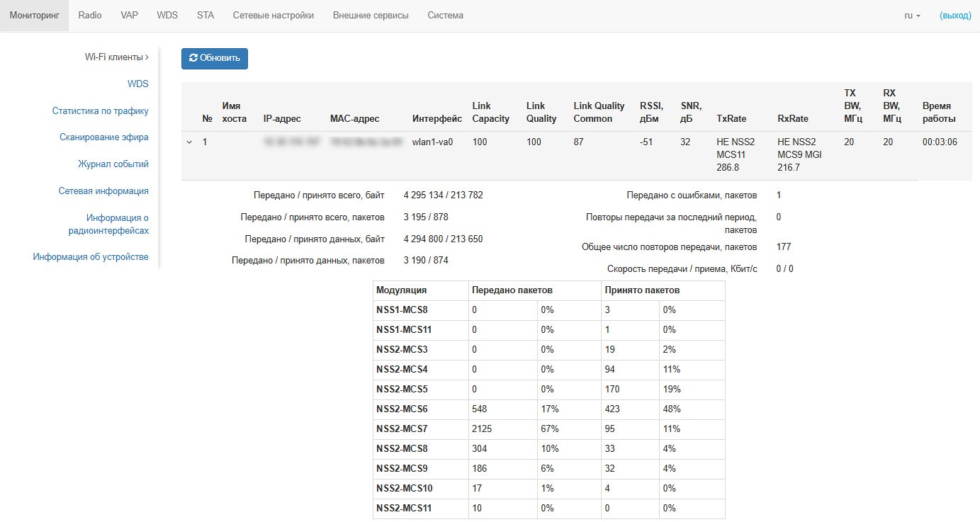Go to the STA tab
Image resolution: width=980 pixels, height=522 pixels.
pyautogui.click(x=205, y=16)
